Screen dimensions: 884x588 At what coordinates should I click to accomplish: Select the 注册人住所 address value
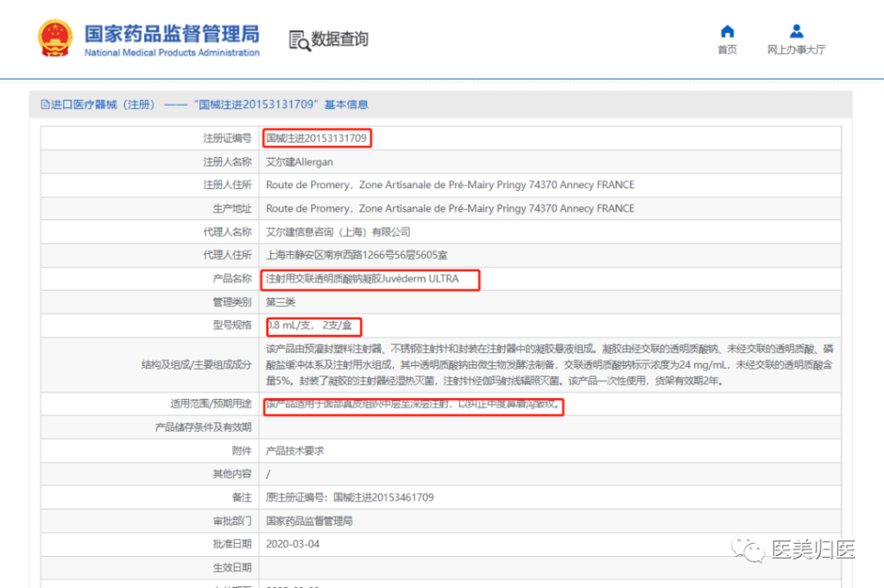[450, 185]
